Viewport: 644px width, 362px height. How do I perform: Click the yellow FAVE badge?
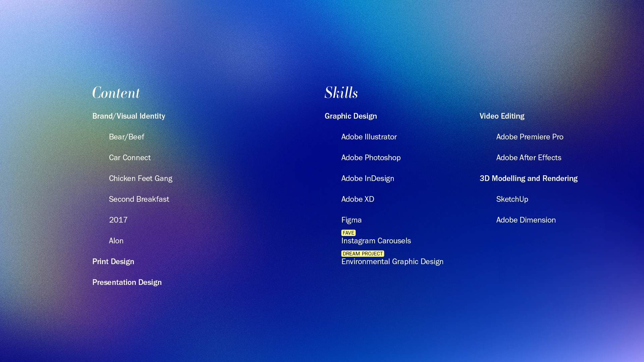coord(348,233)
